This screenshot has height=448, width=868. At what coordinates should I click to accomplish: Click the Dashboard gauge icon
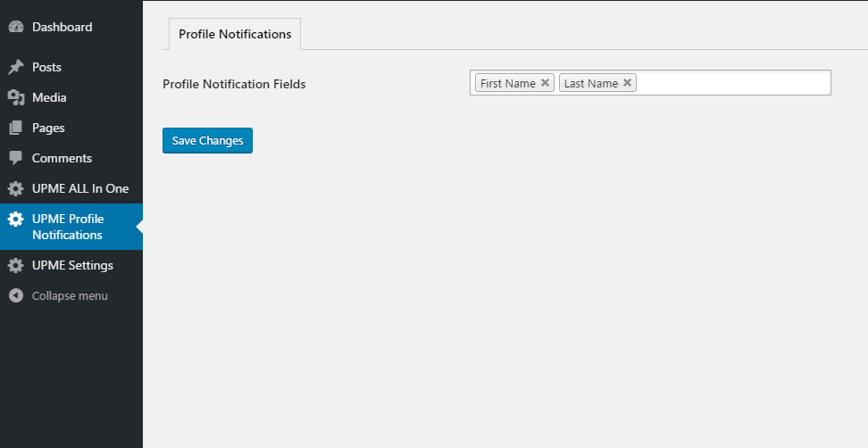(x=16, y=27)
